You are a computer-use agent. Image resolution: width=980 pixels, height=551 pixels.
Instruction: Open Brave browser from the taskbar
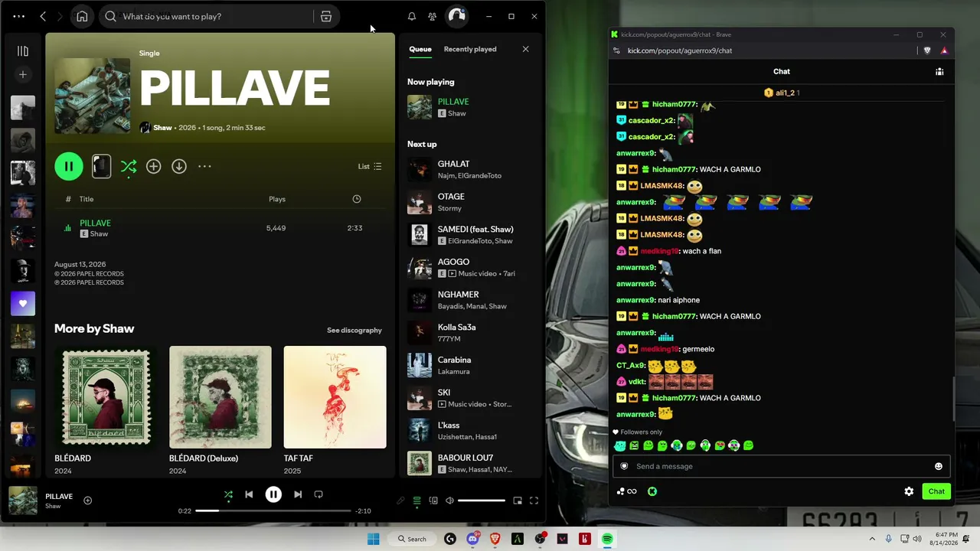[x=495, y=539]
